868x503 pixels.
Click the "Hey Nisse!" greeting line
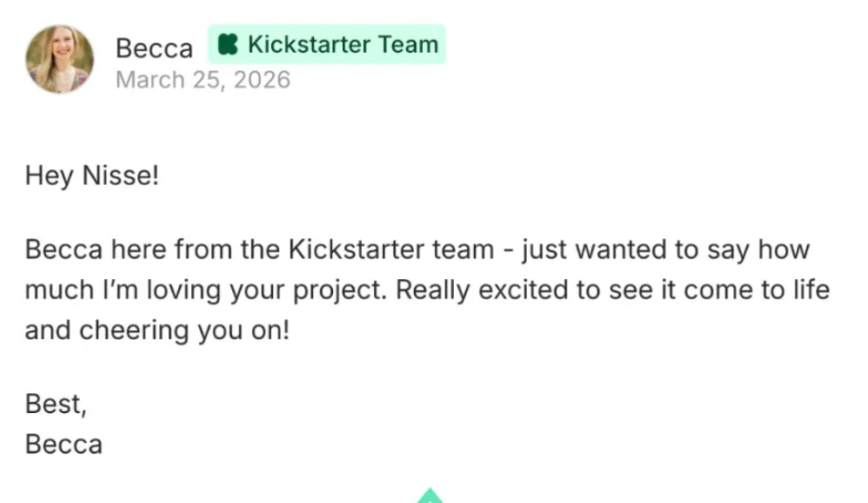point(92,175)
